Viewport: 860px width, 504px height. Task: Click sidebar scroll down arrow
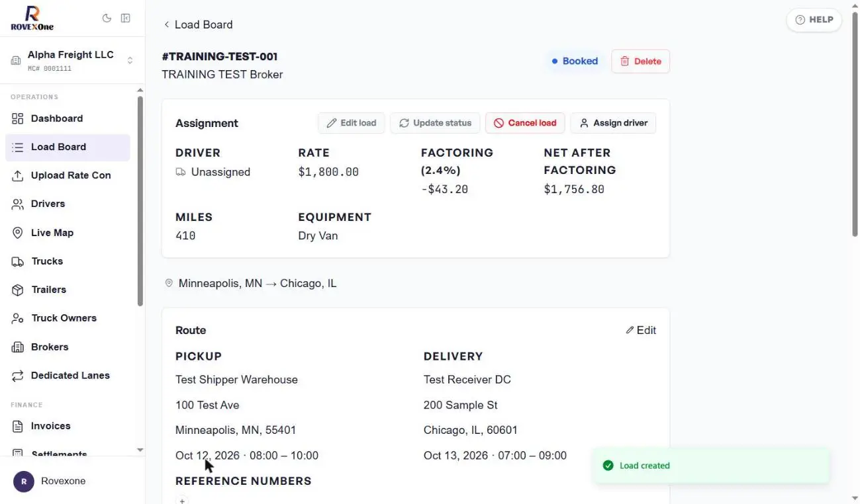pos(140,450)
